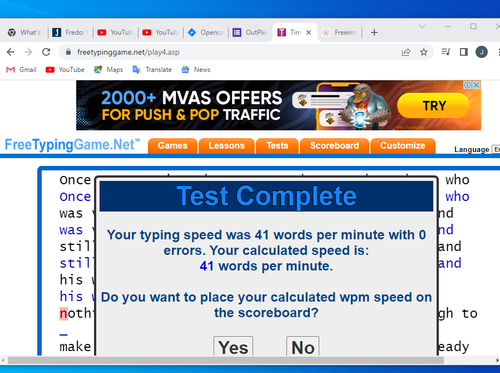500x373 pixels.
Task: Switch to the Openca tab
Action: coord(206,32)
